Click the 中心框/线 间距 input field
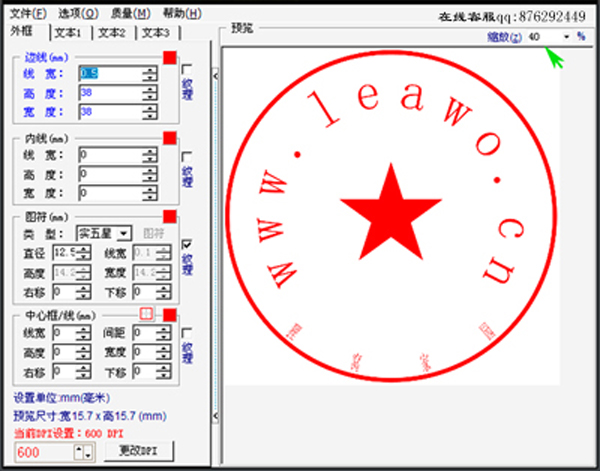 [x=144, y=333]
